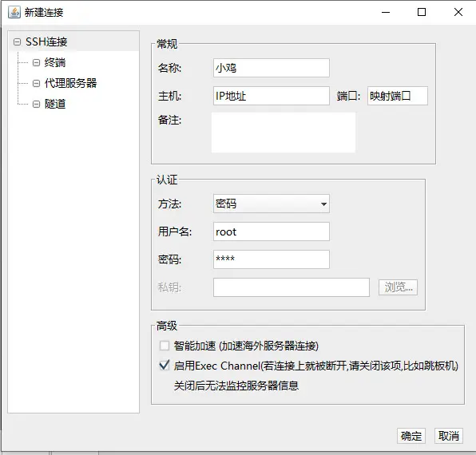The image size is (476, 455).
Task: Click the 认证 group label
Action: click(x=167, y=180)
